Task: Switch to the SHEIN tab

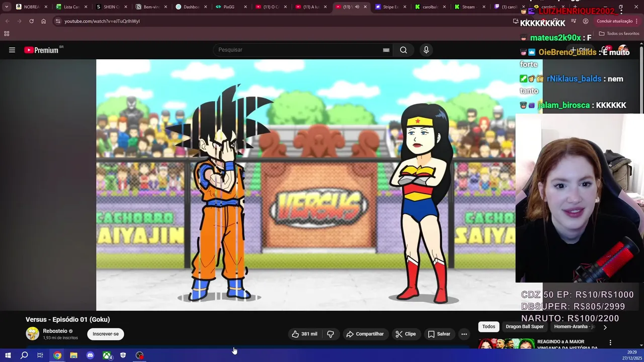Action: tap(111, 7)
